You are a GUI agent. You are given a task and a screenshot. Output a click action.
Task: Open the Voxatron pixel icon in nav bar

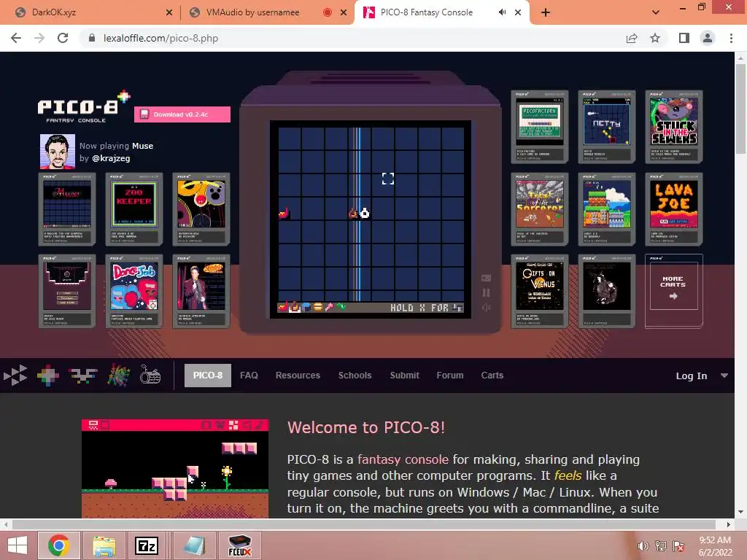click(83, 376)
